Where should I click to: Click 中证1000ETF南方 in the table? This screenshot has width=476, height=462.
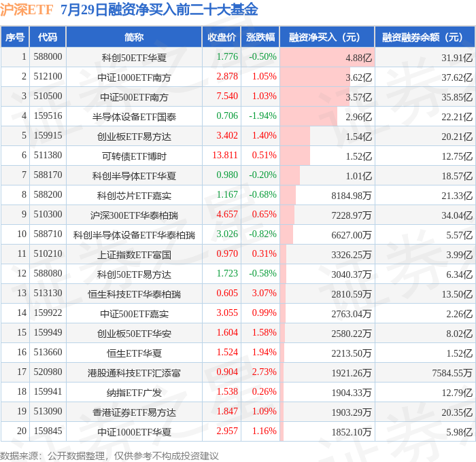[134, 77]
